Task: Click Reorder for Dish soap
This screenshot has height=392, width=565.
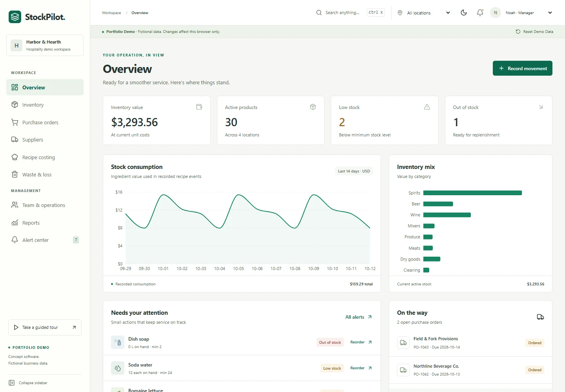Action: point(361,342)
